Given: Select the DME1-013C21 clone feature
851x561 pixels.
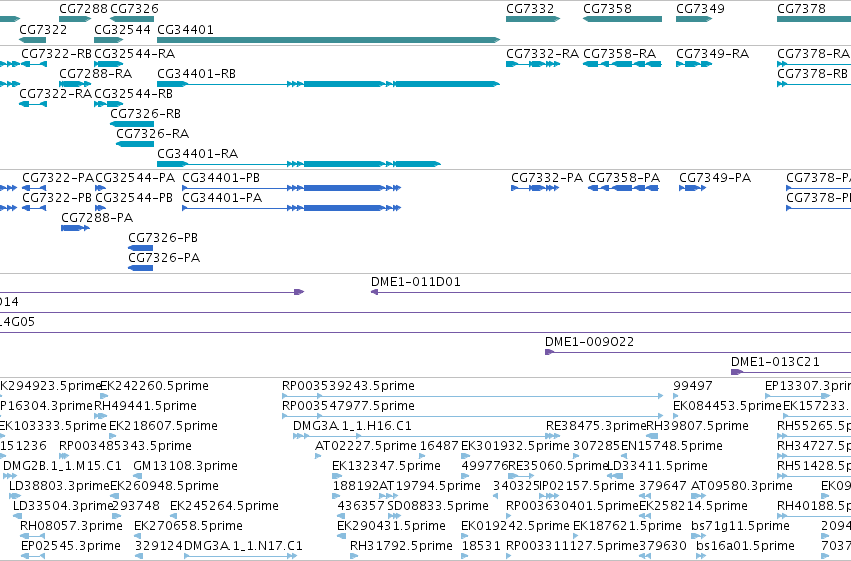Looking at the screenshot, I should 791,372.
